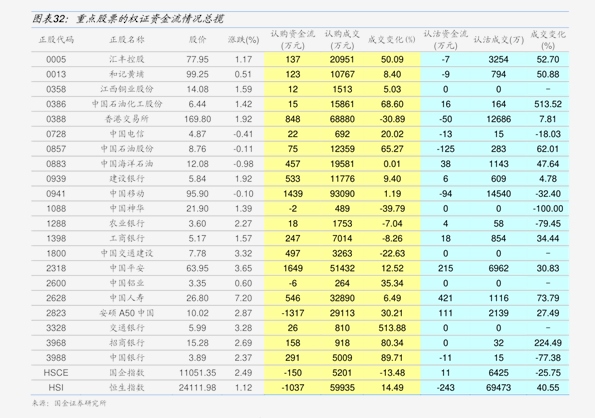595x418 pixels.
Task: Select call change value 513.88
Action: [392, 328]
